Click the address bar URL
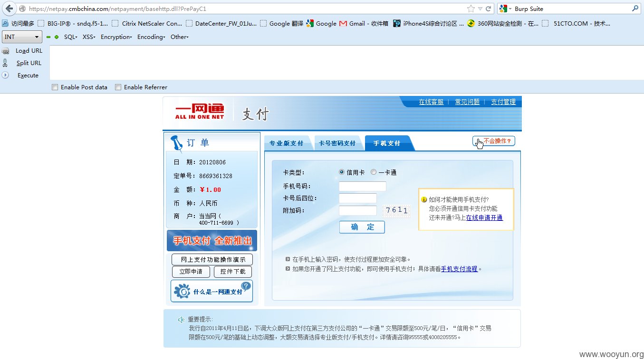Image resolution: width=644 pixels, height=359 pixels. [x=117, y=9]
